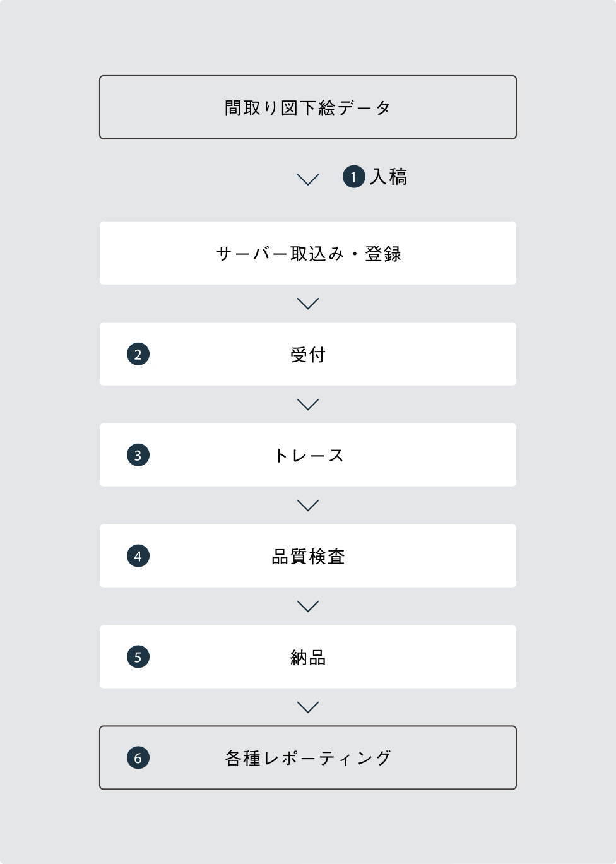Click the chevron below サーバー取込み・登録 box
The width and height of the screenshot is (616, 864).
click(308, 304)
